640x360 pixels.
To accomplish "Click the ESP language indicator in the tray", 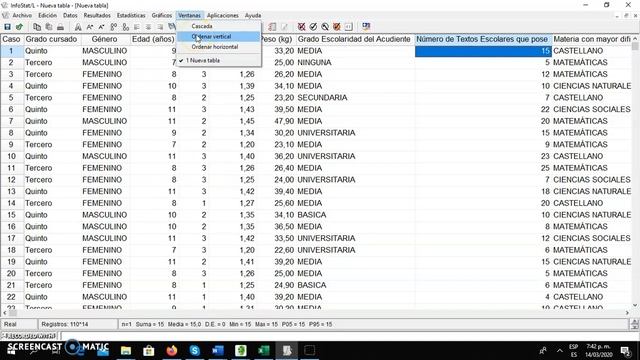I will pos(573,347).
